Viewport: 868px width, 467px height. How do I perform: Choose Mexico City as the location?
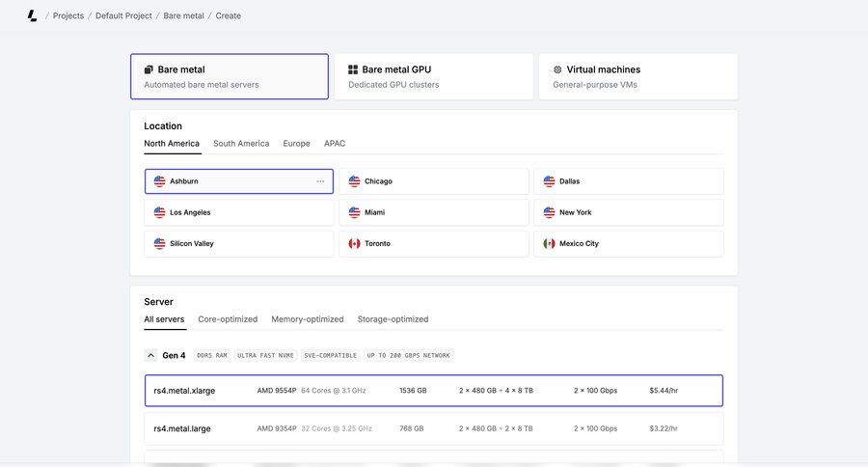628,243
